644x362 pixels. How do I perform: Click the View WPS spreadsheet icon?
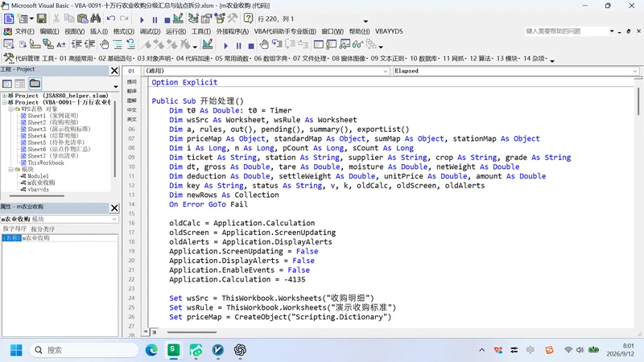(x=9, y=19)
